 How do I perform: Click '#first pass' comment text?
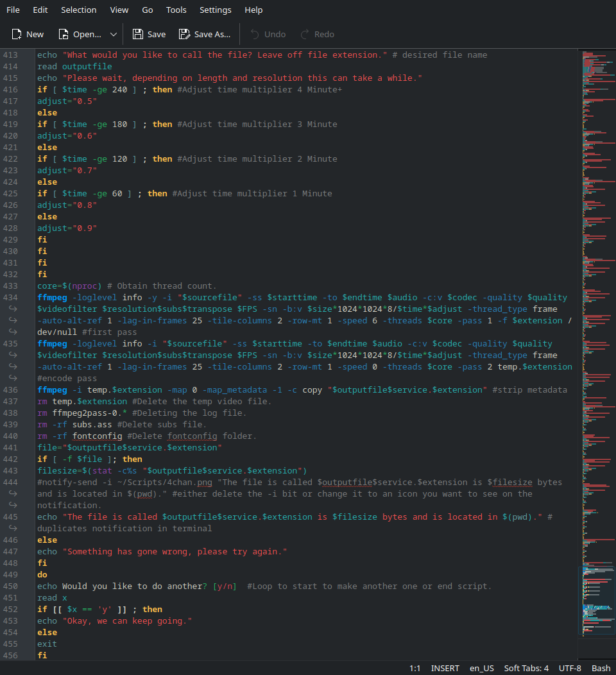click(109, 332)
